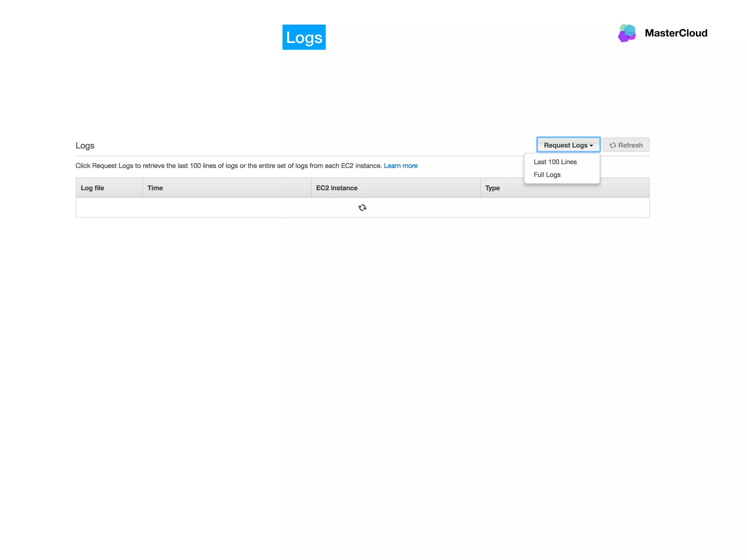Click the Type column header
The image size is (747, 560).
pos(565,188)
